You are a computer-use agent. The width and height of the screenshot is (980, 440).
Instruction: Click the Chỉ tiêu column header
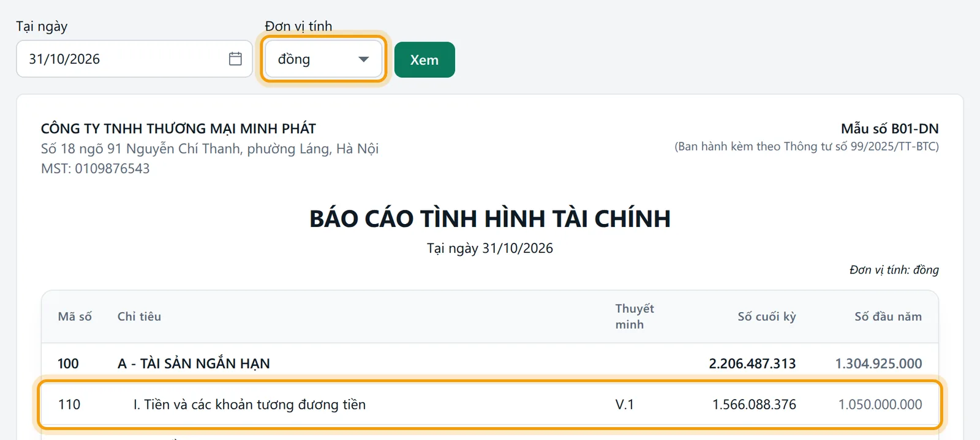click(139, 316)
